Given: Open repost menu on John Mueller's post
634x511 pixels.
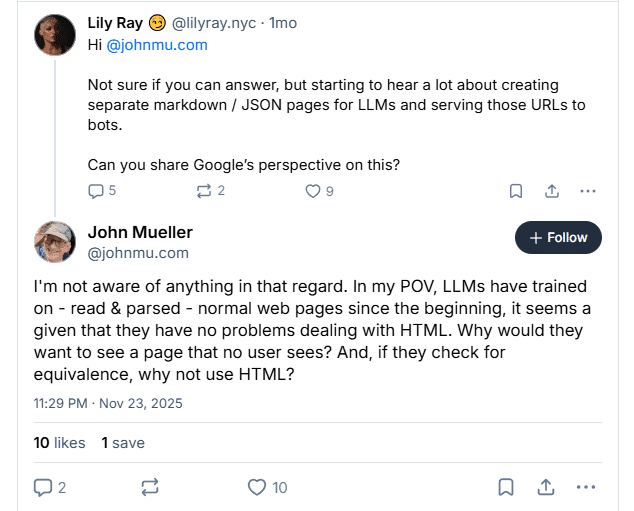Looking at the screenshot, I should pos(150,487).
